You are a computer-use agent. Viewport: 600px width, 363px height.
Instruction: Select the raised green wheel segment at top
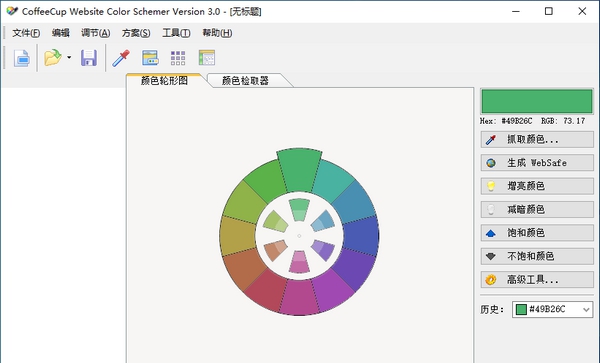click(x=299, y=169)
